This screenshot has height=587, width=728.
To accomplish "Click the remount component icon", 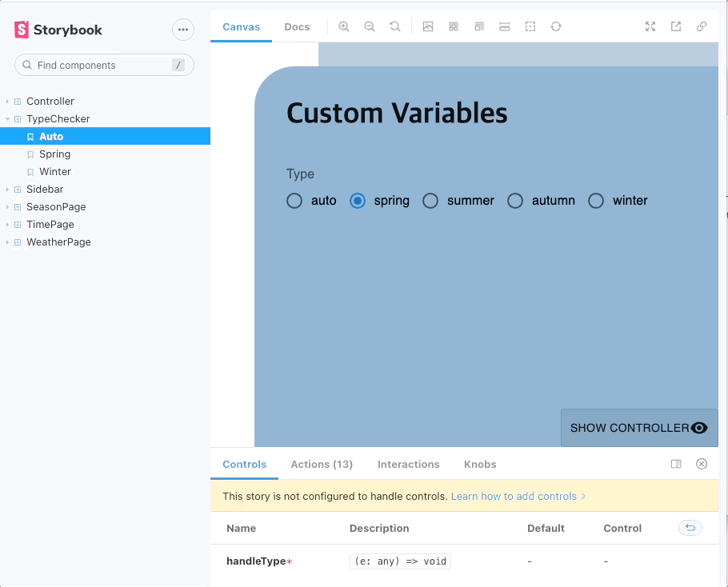I will tap(556, 26).
